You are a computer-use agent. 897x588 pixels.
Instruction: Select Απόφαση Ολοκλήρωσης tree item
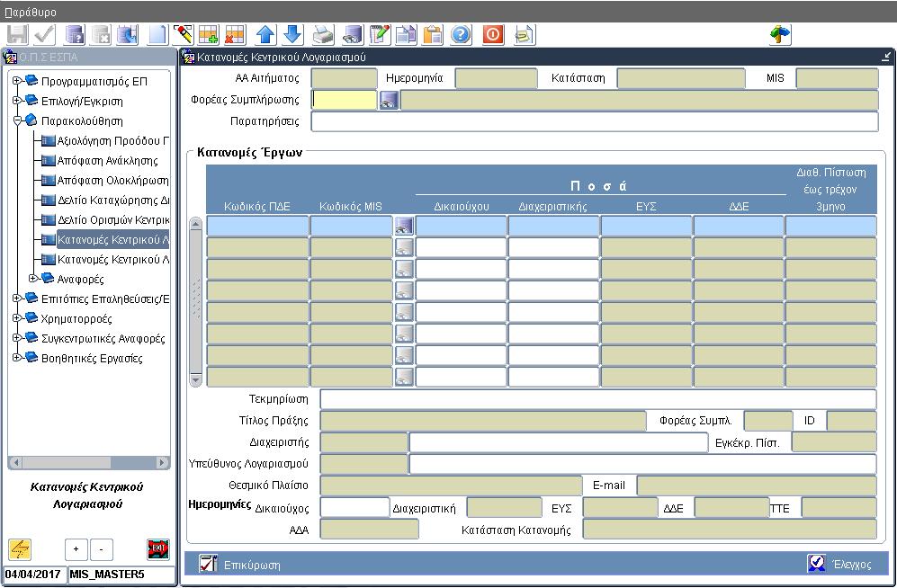pos(112,181)
